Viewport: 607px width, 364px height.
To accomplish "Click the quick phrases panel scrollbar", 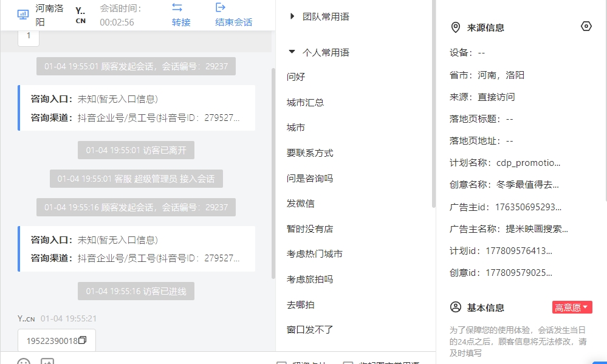I will [434, 104].
